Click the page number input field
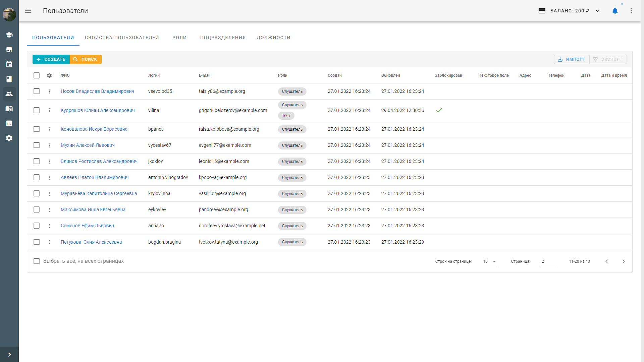The image size is (644, 362). point(549,261)
